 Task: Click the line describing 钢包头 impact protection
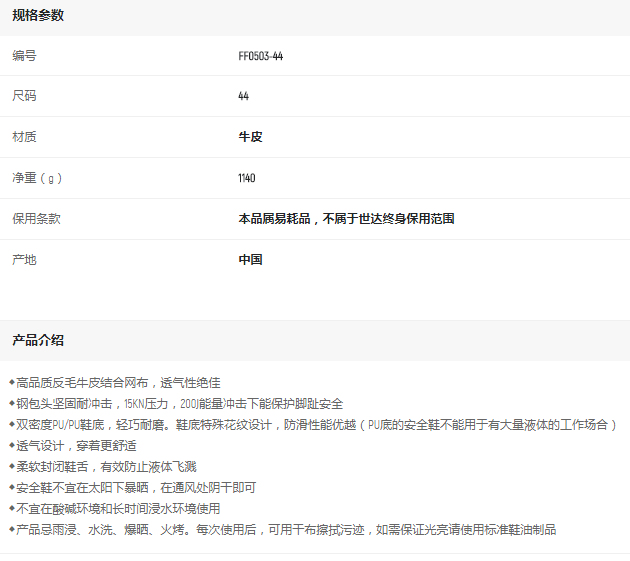tap(180, 403)
